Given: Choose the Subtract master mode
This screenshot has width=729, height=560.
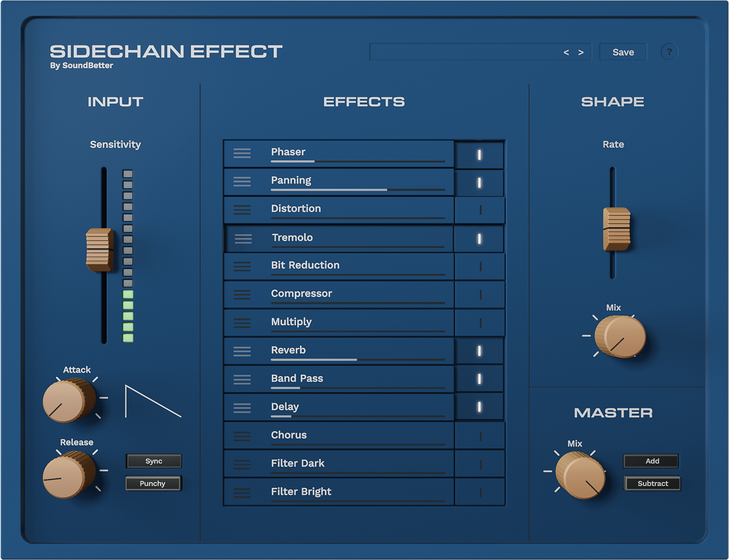Looking at the screenshot, I should 652,484.
